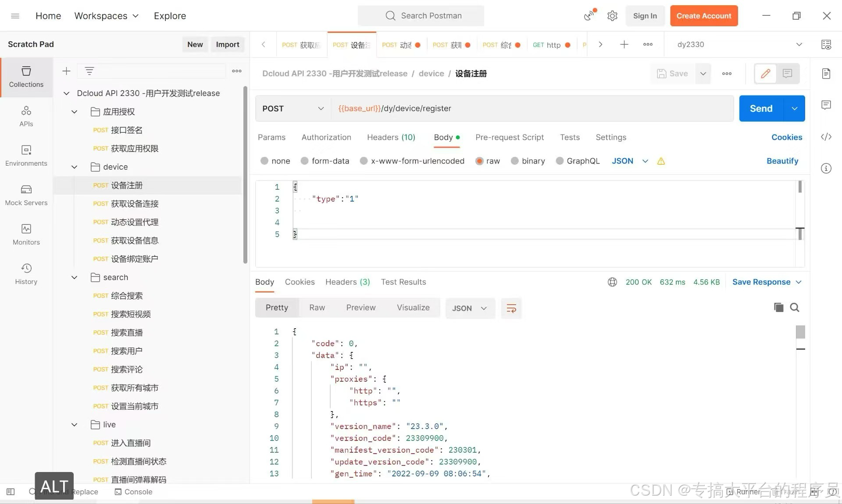This screenshot has height=504, width=842.
Task: Click the collection filter icon
Action: 89,71
